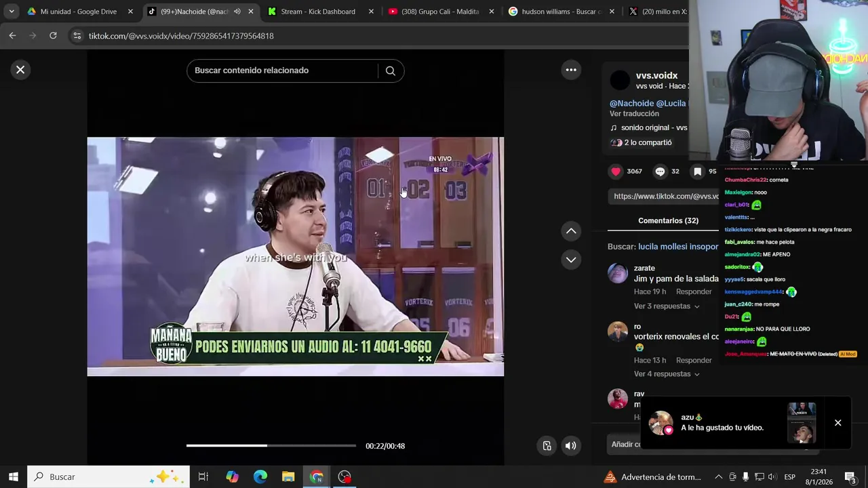This screenshot has height=488, width=868.
Task: Click lucila mollesi insoportable search suggestion
Action: point(678,247)
